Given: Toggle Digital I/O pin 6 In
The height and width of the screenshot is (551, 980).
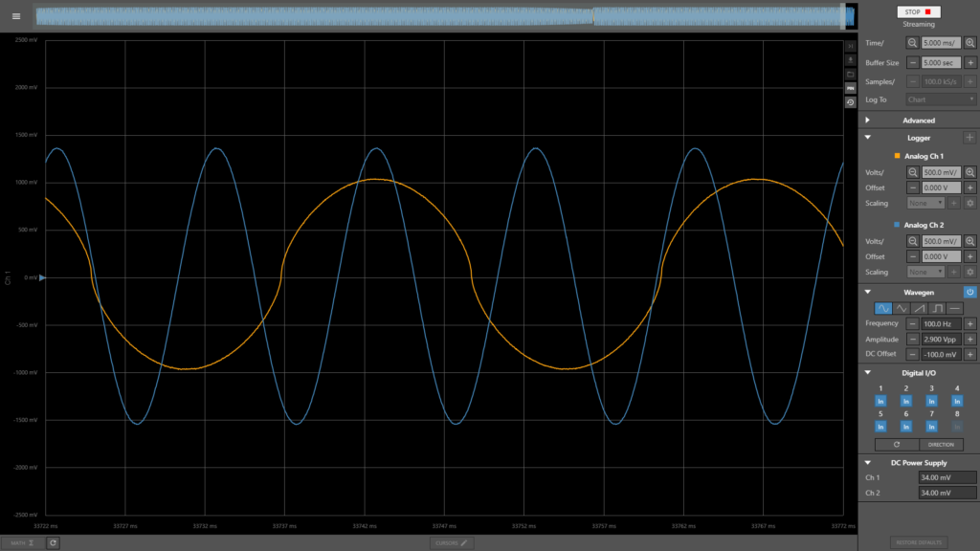Looking at the screenshot, I should tap(905, 427).
